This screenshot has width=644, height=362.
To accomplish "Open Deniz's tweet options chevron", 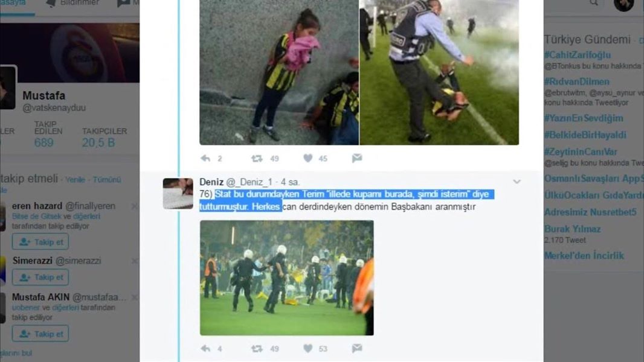I will point(517,182).
